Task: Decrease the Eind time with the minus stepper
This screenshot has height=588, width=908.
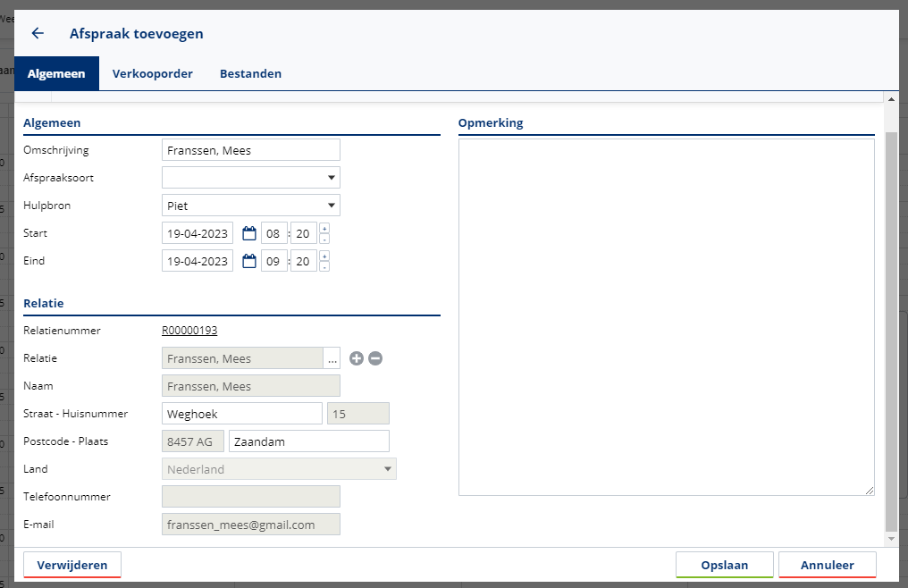Action: (324, 266)
